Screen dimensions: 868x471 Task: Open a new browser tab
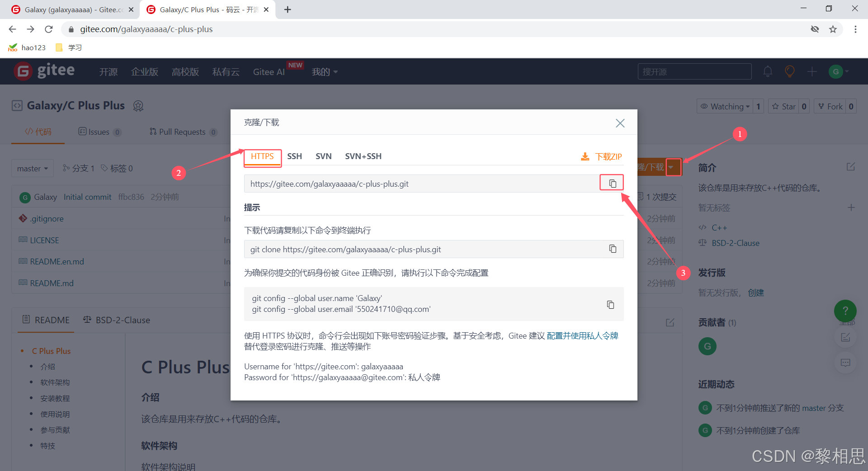[x=288, y=9]
